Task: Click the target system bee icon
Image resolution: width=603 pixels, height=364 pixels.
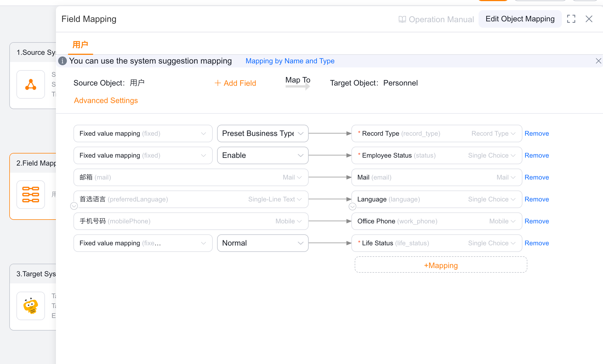Action: pyautogui.click(x=31, y=306)
